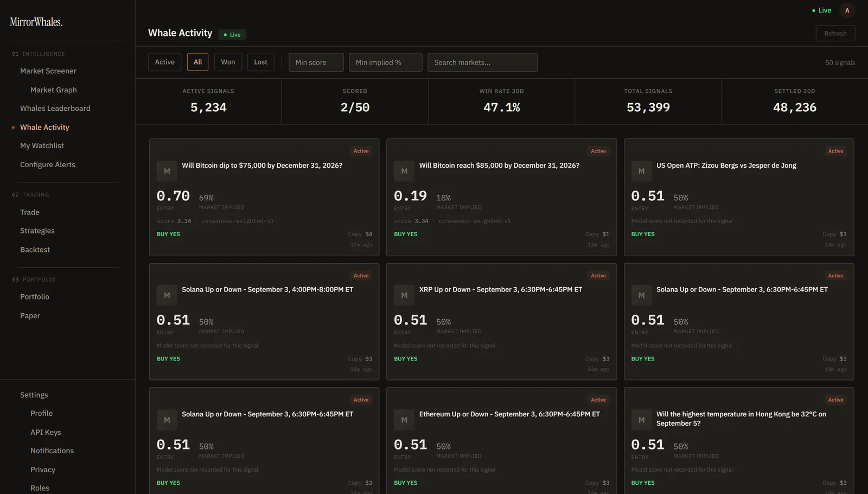The width and height of the screenshot is (868, 494).
Task: Click M icon on Hong Kong temperature card
Action: point(641,420)
